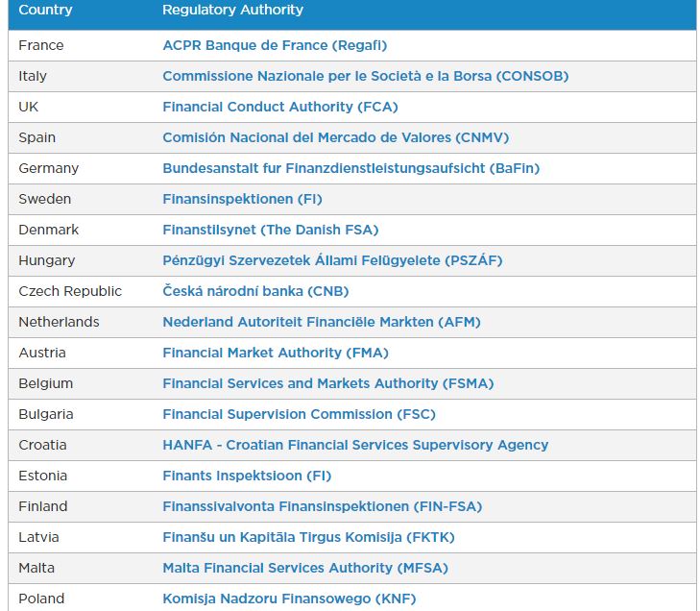
Task: Open Financial Conduct Authority (FCA) link
Action: [280, 108]
